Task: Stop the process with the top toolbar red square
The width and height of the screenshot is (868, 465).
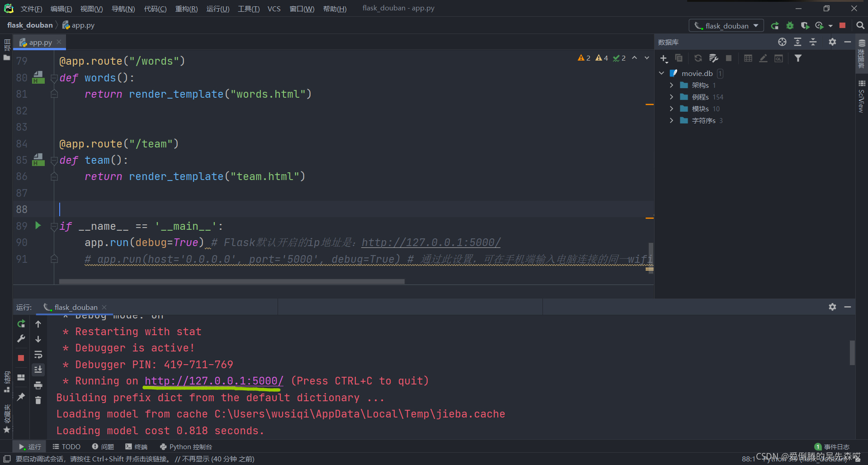Action: [842, 26]
